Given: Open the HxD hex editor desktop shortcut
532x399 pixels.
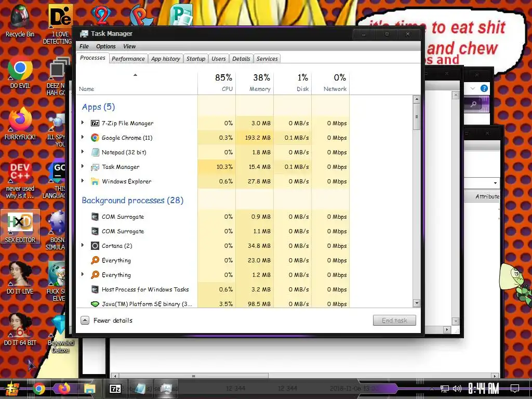Looking at the screenshot, I should pos(20,227).
